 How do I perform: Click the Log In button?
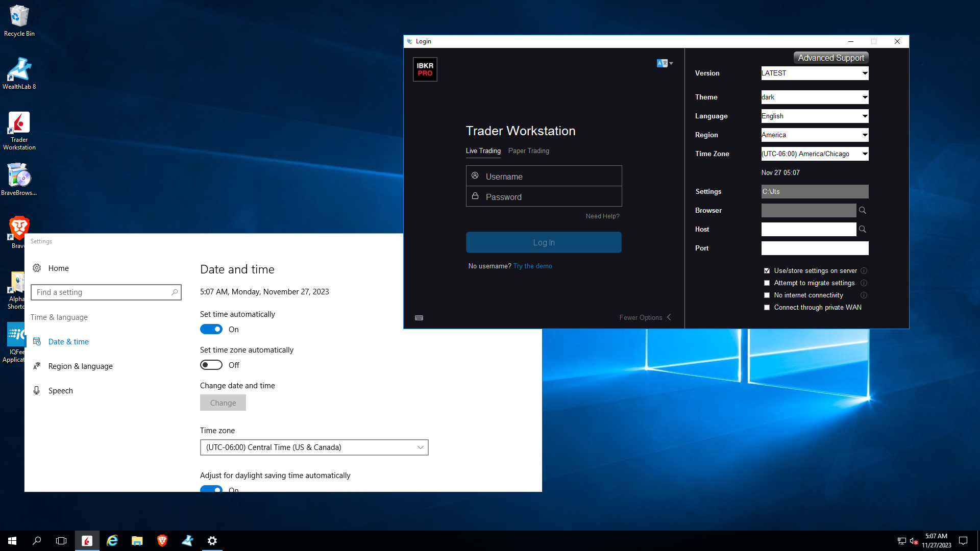coord(544,242)
